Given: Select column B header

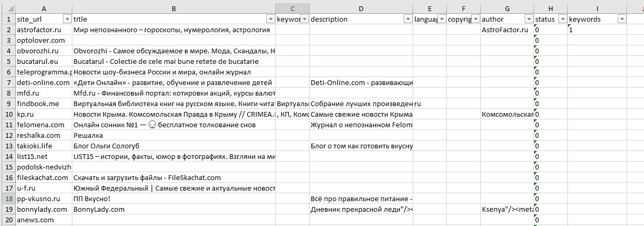Looking at the screenshot, I should 174,8.
